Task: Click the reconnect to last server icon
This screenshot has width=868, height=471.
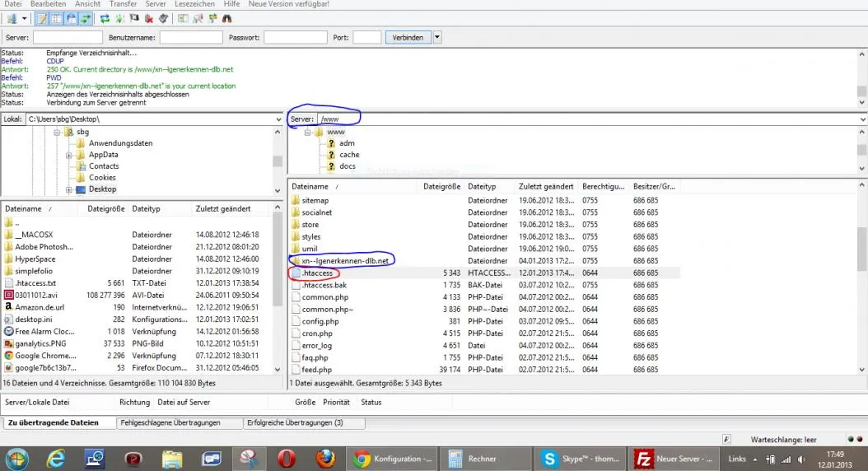Action: [x=163, y=19]
